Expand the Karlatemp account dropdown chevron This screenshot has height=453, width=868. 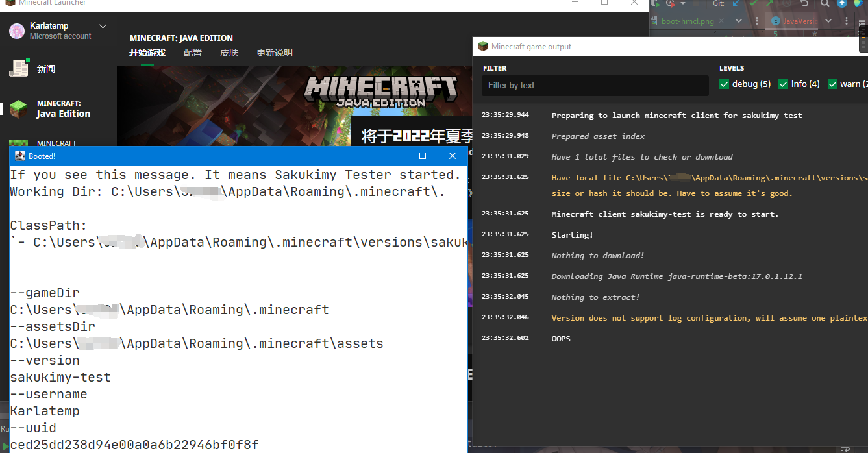click(x=103, y=26)
